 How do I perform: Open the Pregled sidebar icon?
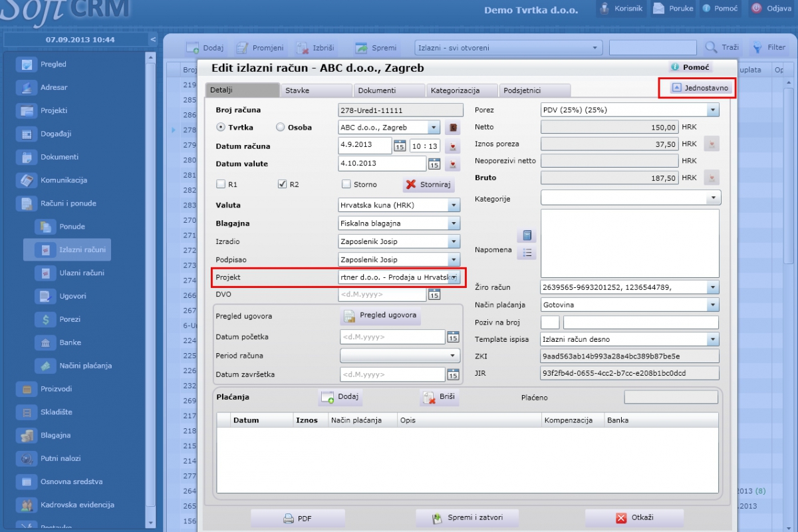tap(27, 65)
